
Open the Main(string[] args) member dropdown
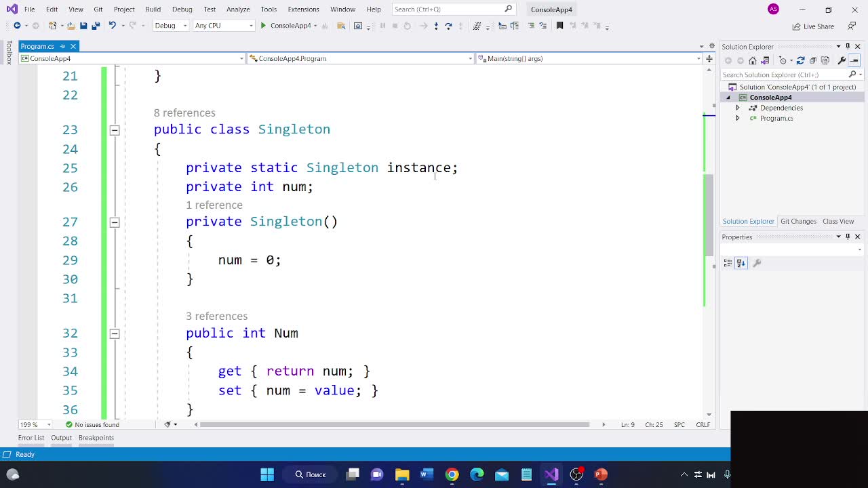(x=589, y=58)
